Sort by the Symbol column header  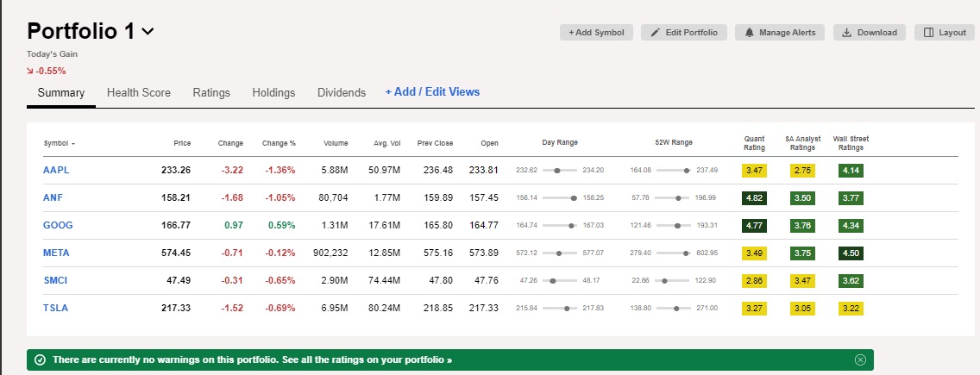pyautogui.click(x=60, y=144)
